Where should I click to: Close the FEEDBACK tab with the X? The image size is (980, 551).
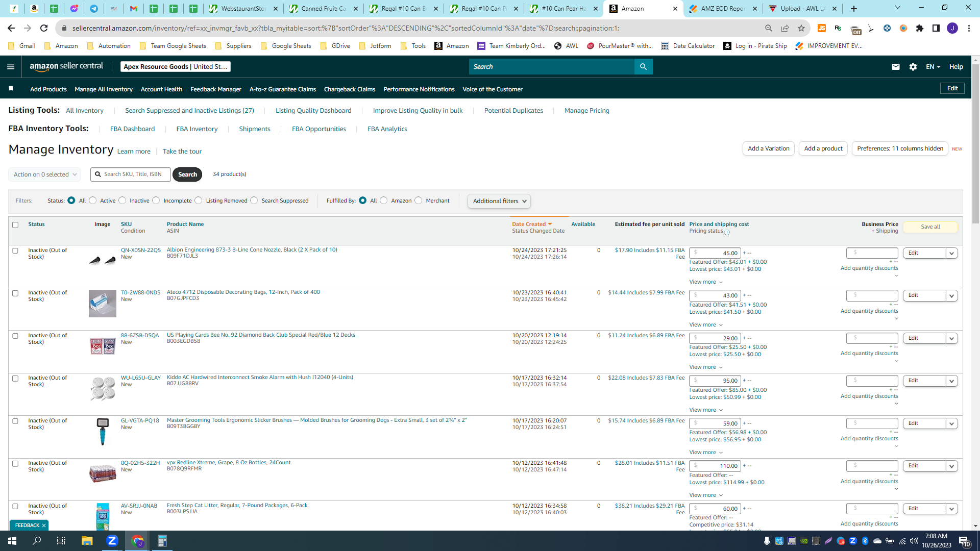tap(44, 525)
